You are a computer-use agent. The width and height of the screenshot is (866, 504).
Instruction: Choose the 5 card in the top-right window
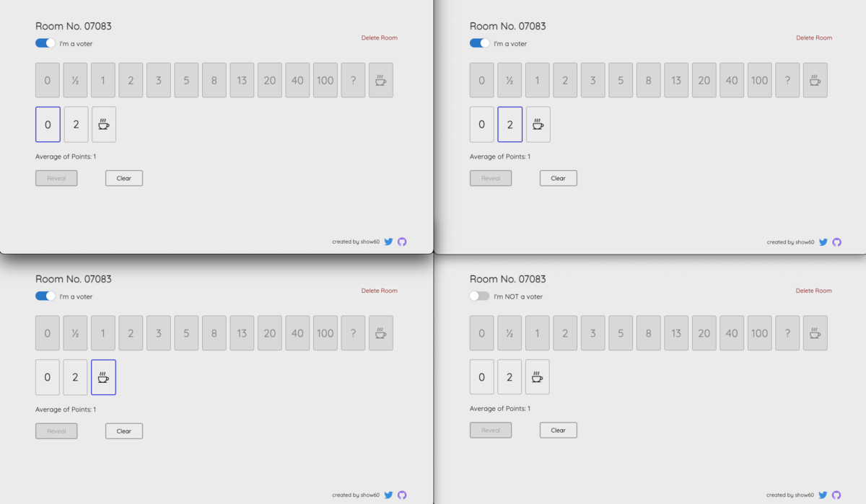621,80
